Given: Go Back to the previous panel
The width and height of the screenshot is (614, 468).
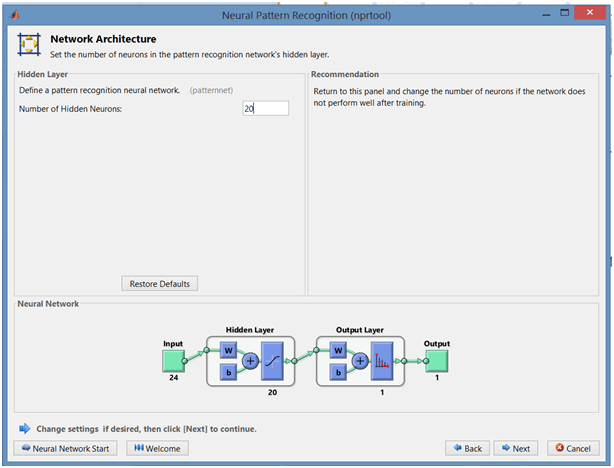Looking at the screenshot, I should pyautogui.click(x=467, y=448).
